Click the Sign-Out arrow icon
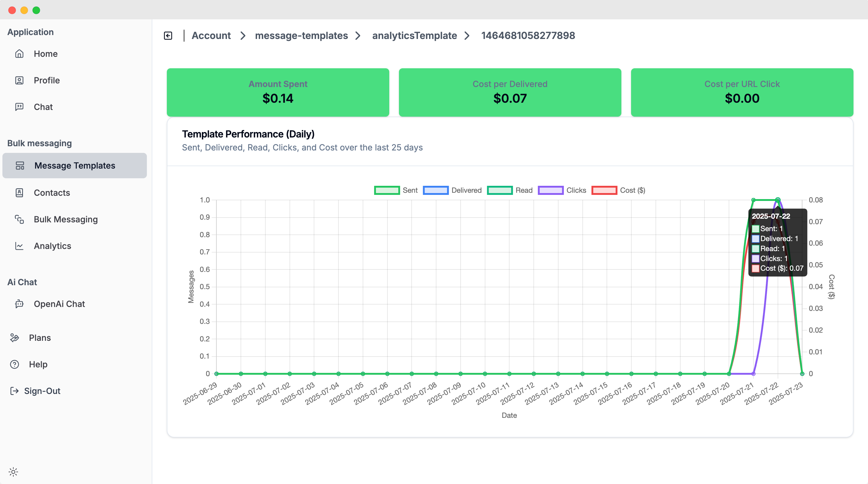The height and width of the screenshot is (484, 868). [x=15, y=391]
